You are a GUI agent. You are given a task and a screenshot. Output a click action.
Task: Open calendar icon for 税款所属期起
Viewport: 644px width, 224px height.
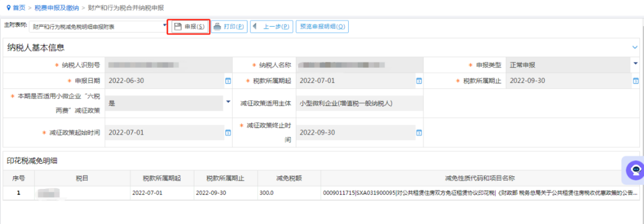pos(419,81)
